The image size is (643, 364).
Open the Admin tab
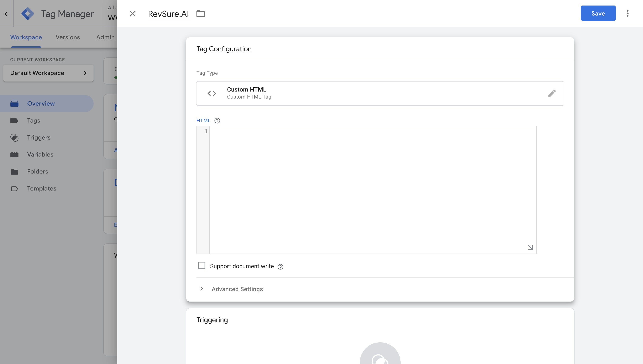click(105, 37)
